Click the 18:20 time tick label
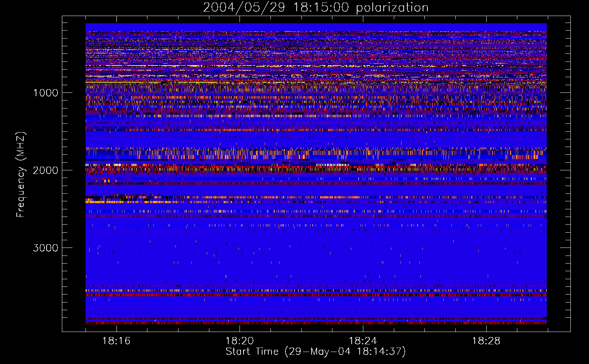Screen dimensions: 589x364 coord(240,341)
